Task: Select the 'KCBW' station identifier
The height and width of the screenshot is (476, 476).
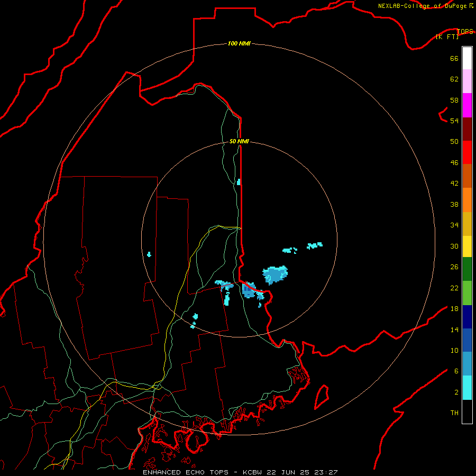Action: click(252, 472)
